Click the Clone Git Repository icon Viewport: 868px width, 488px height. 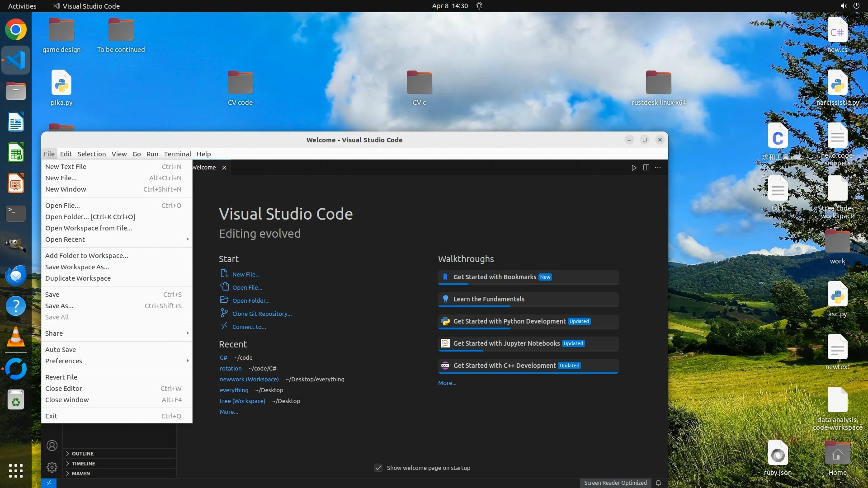[224, 313]
